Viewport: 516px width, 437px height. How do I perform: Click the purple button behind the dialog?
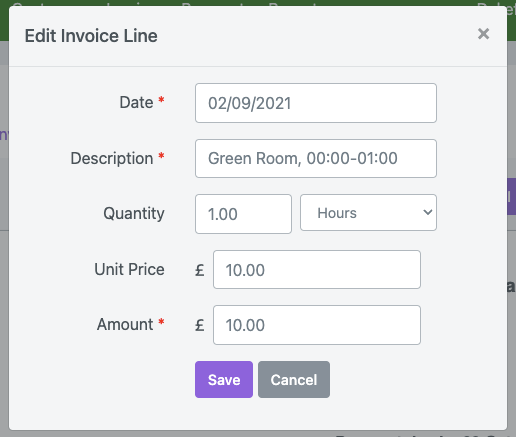pyautogui.click(x=511, y=197)
